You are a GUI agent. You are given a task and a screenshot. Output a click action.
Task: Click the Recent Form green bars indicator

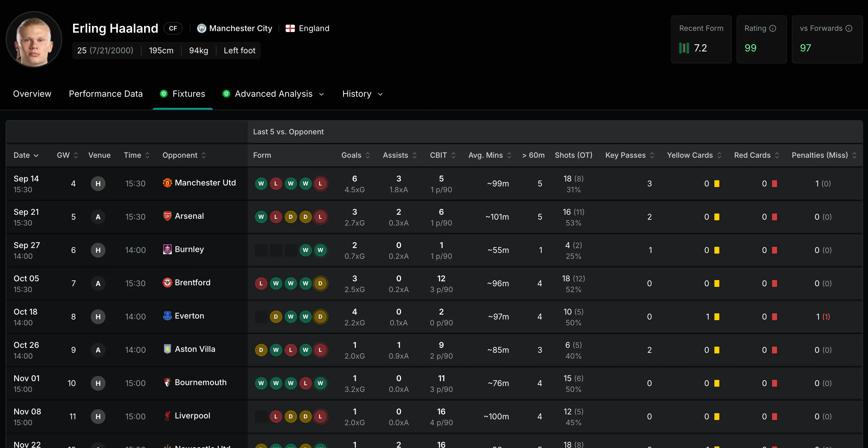point(684,48)
